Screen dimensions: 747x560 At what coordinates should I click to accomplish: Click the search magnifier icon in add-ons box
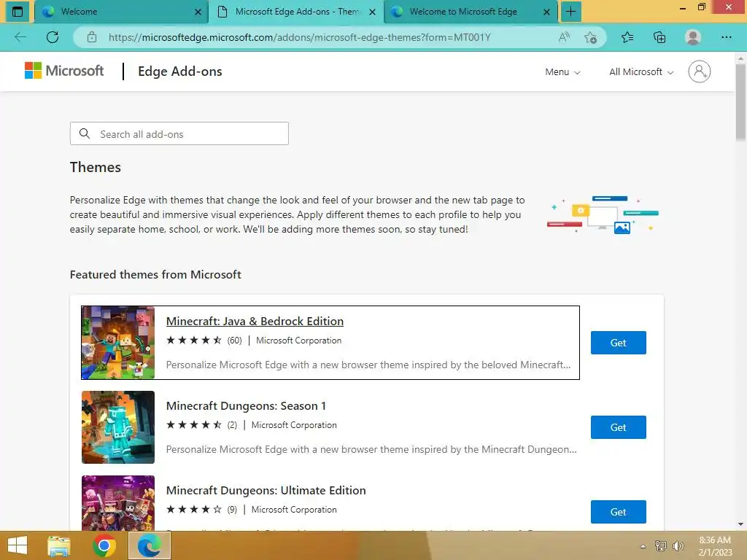tap(85, 134)
